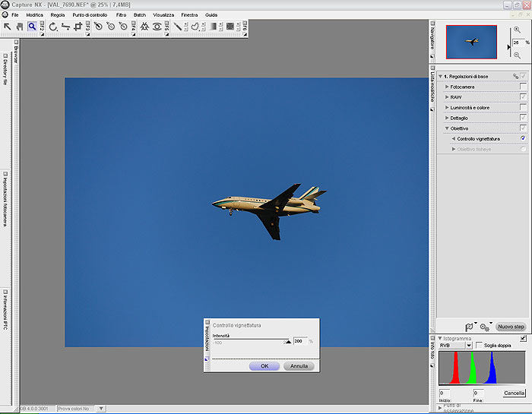
Task: Select the Rotate tool
Action: point(53,27)
